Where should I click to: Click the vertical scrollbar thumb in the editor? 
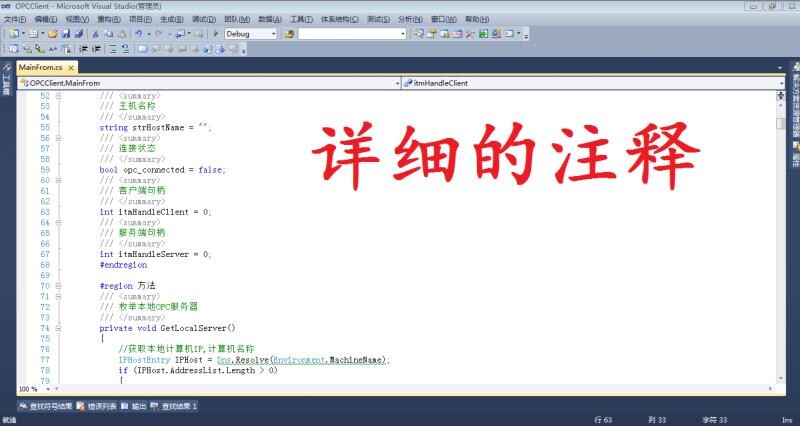pos(780,123)
